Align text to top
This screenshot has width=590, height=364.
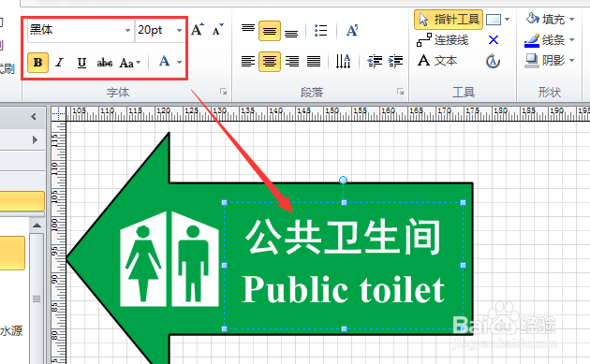(248, 30)
